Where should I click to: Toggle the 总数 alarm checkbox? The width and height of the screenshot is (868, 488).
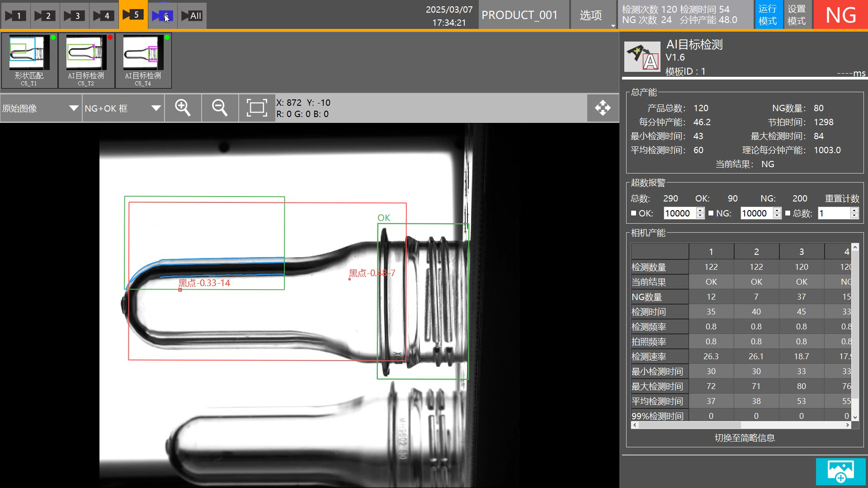[x=788, y=213]
